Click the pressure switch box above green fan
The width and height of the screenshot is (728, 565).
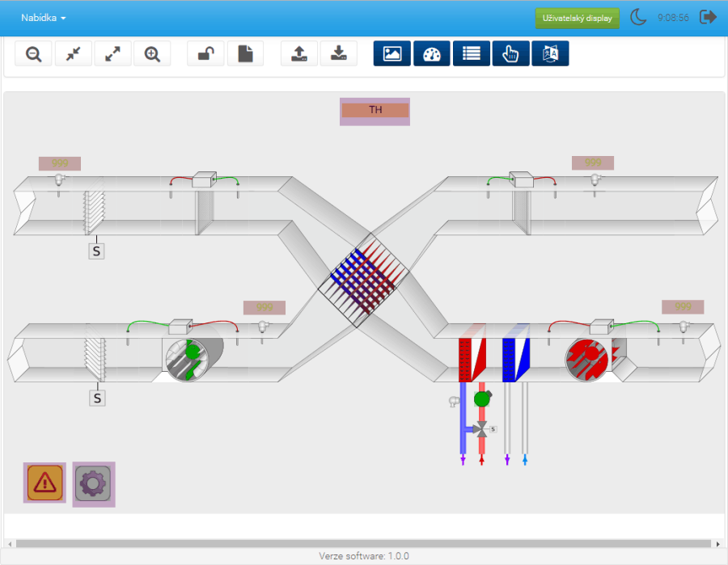pos(180,327)
